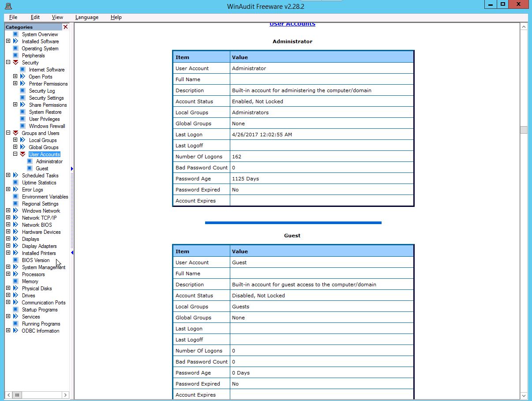Select Physical Disks in the tree
The image size is (532, 401).
point(37,289)
